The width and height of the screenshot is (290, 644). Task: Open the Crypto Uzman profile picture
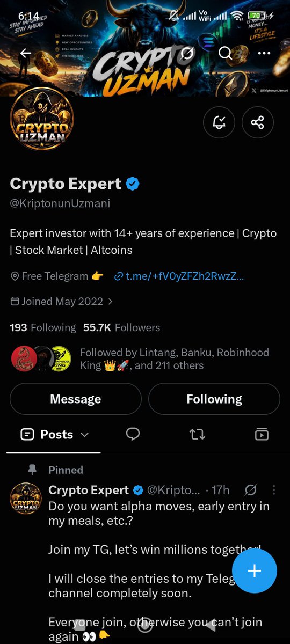point(42,119)
